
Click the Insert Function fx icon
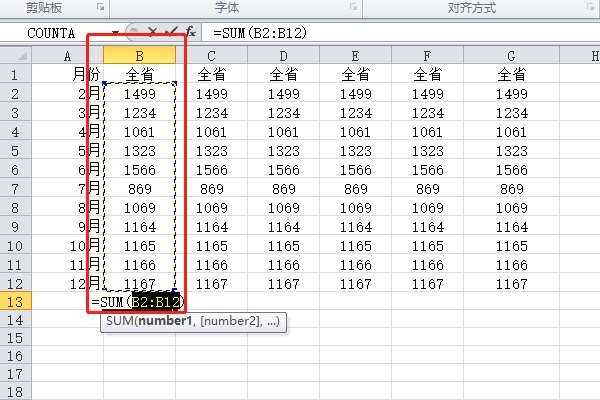(x=191, y=32)
